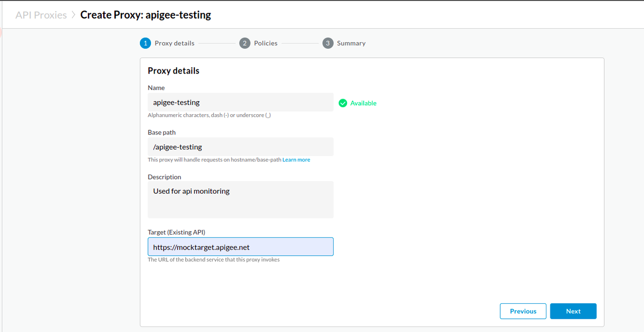Click the Next button
This screenshot has width=644, height=332.
[x=573, y=311]
